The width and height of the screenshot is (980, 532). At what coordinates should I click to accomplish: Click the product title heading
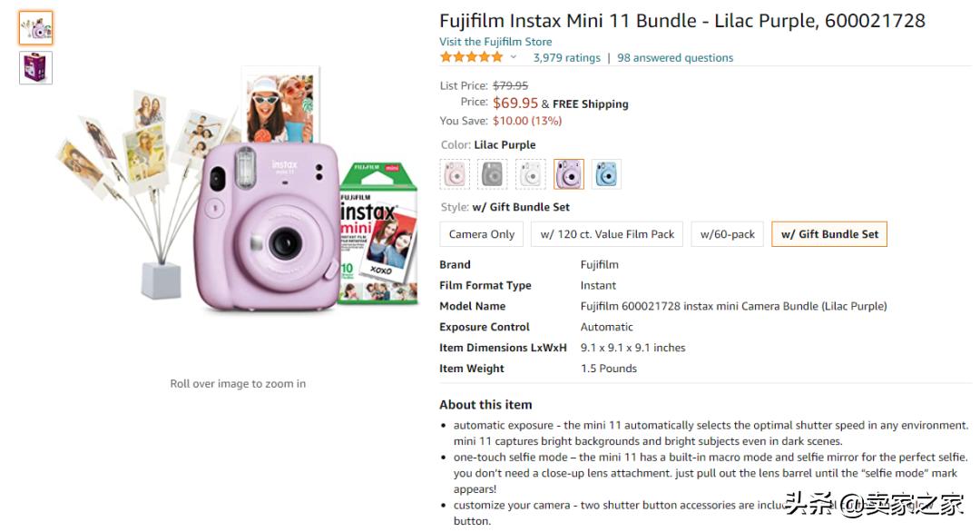[x=682, y=21]
